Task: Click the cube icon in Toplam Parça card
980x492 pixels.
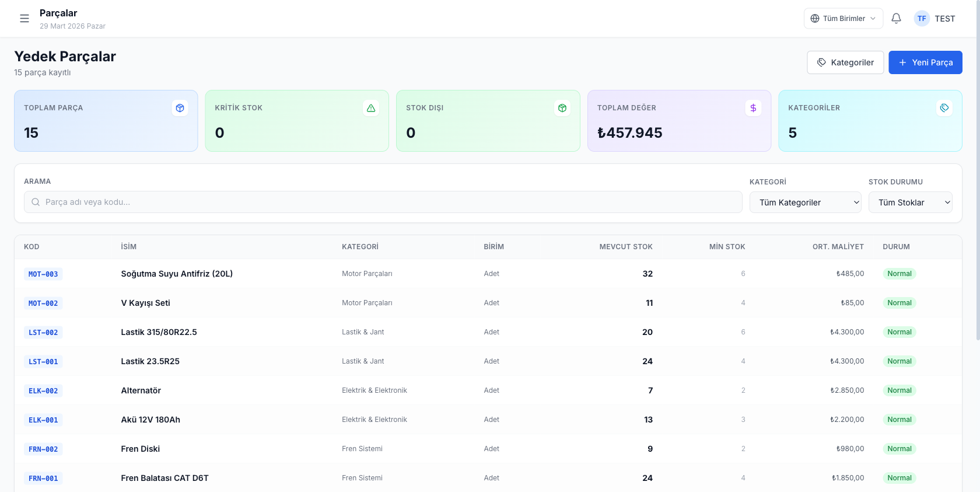Action: click(x=180, y=108)
